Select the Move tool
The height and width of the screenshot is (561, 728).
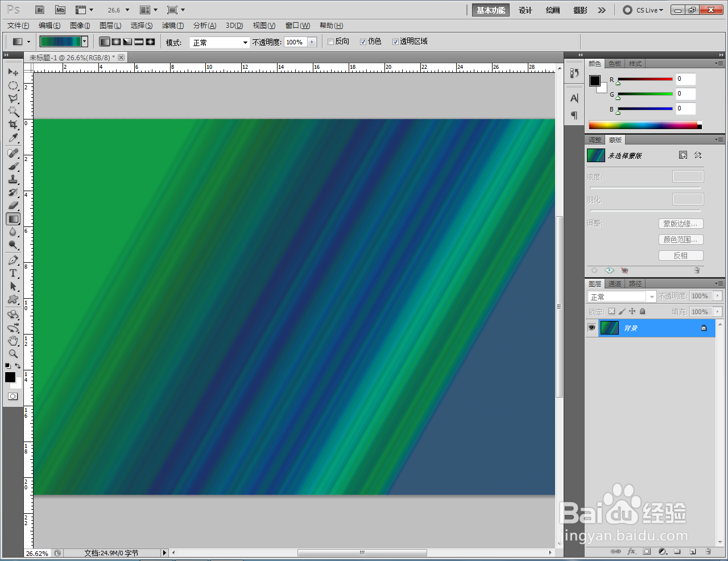[x=13, y=72]
